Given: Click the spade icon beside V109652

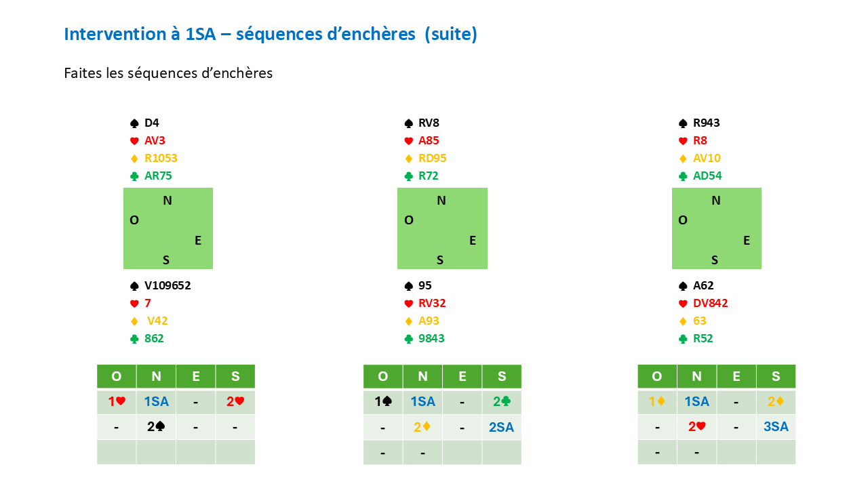Looking at the screenshot, I should coord(134,286).
